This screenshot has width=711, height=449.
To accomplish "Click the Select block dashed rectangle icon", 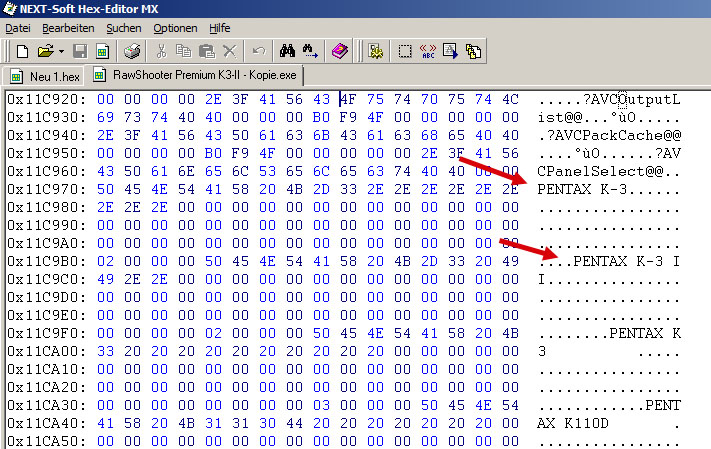I will [x=405, y=51].
